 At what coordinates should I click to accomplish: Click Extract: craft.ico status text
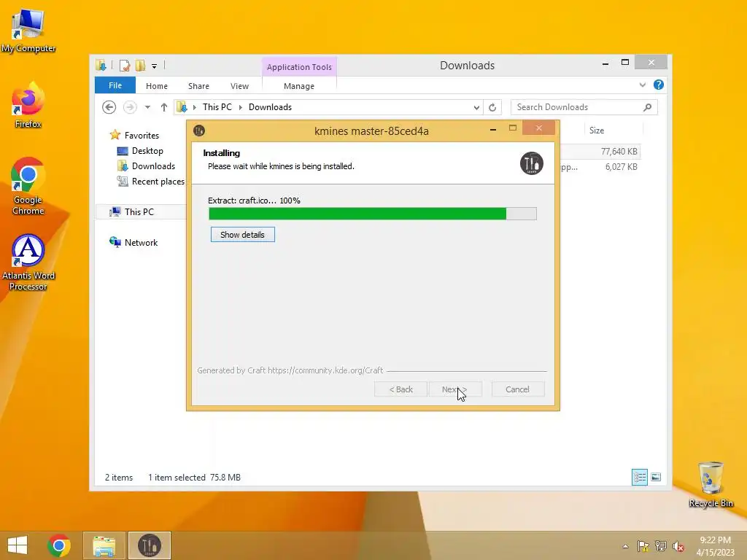pos(254,201)
